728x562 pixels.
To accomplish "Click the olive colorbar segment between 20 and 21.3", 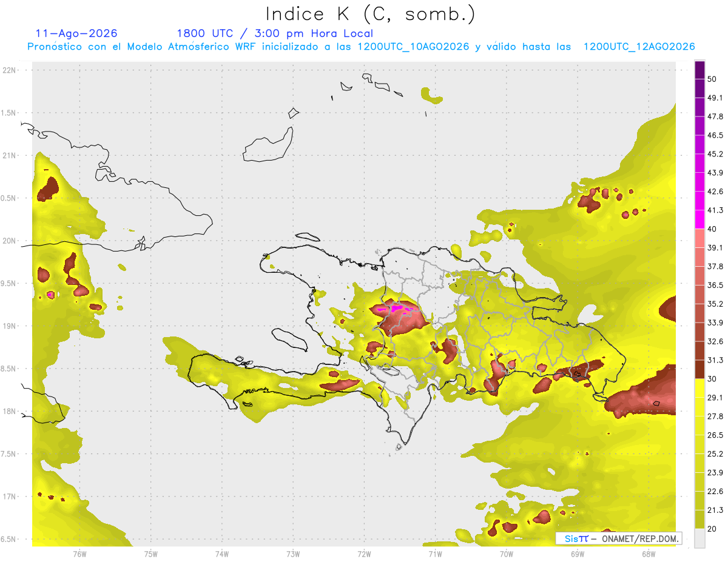I will 699,519.
